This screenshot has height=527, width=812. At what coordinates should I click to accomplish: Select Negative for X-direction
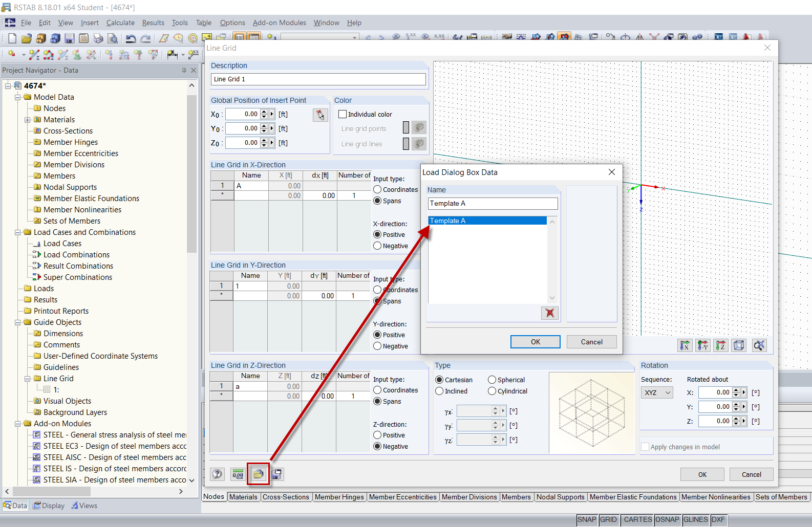(377, 246)
